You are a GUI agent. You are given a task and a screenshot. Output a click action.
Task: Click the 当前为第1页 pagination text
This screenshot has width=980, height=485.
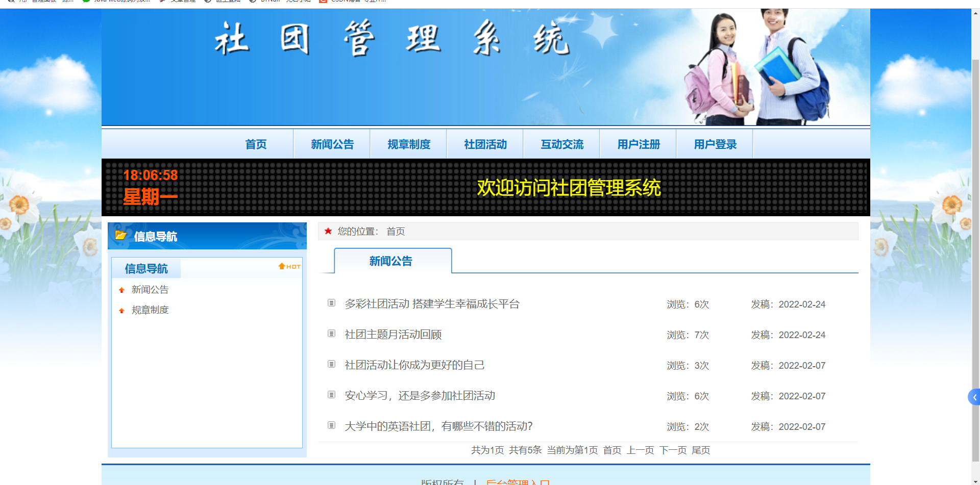click(x=572, y=450)
